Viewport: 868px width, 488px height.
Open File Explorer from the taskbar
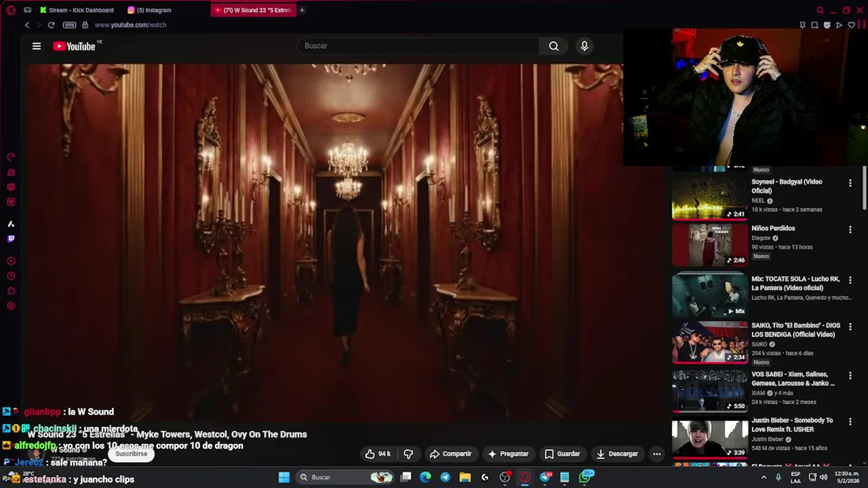click(x=465, y=477)
